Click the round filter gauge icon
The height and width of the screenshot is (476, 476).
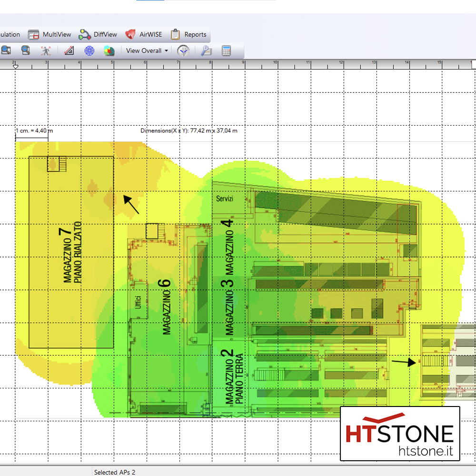click(183, 51)
